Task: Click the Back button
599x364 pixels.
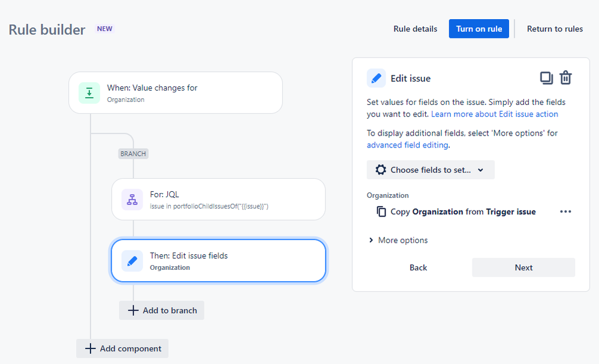Action: pyautogui.click(x=419, y=267)
